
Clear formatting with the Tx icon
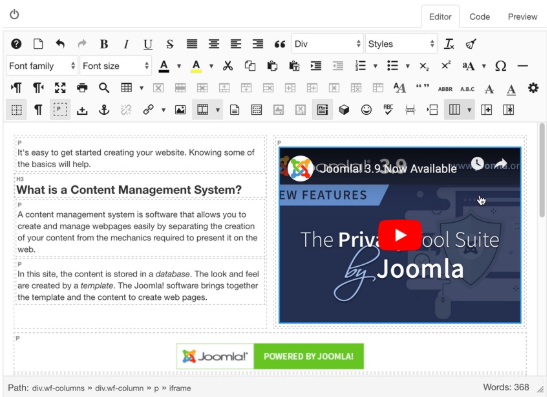click(449, 44)
